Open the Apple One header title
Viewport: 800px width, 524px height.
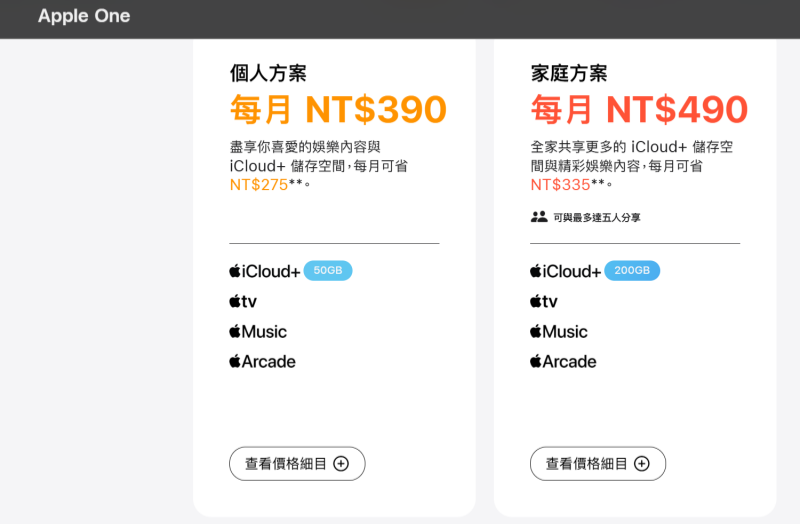point(84,16)
